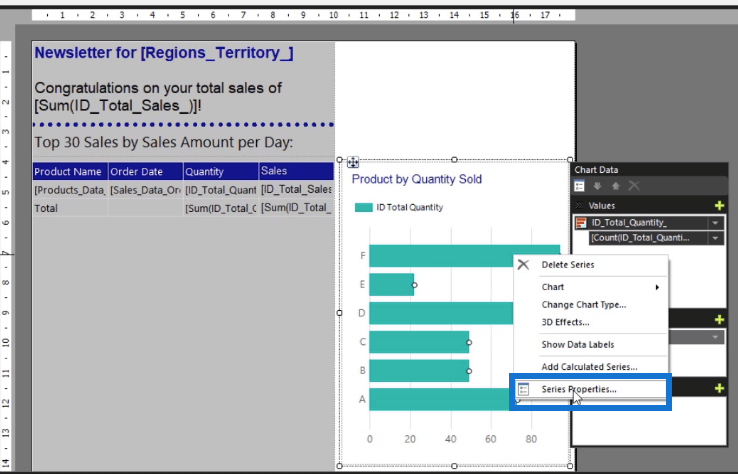Click Add Calculated Series... entry
738x474 pixels.
click(590, 367)
